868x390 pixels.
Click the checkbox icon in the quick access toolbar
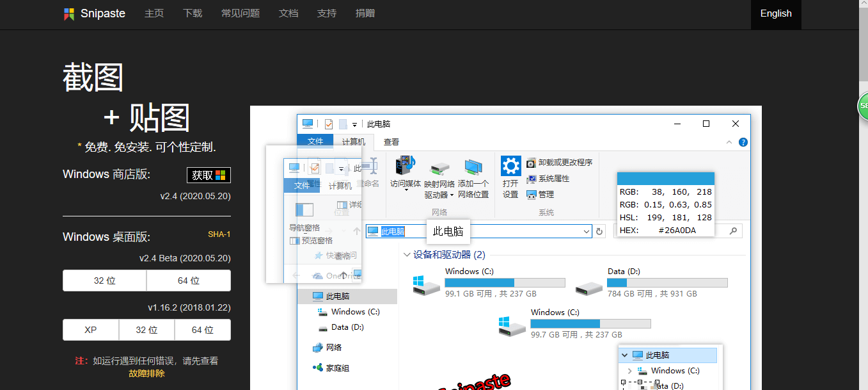327,124
